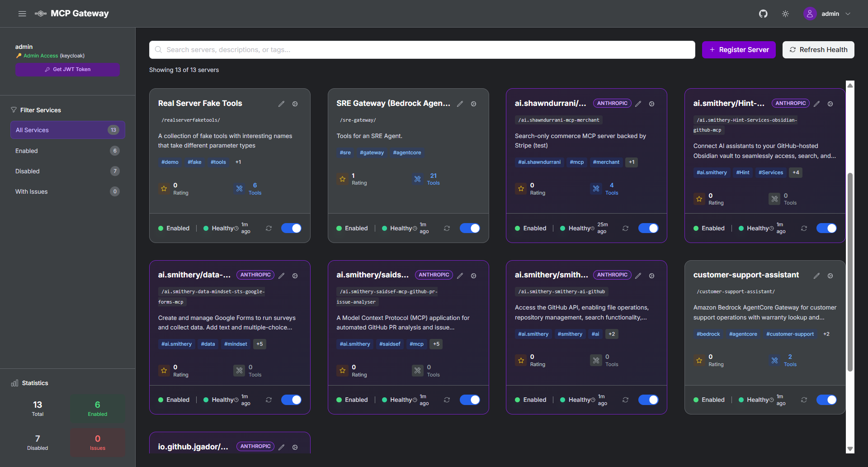Click the star rating icon on SRE Gateway
Viewport: 868px width, 467px height.
pyautogui.click(x=342, y=179)
